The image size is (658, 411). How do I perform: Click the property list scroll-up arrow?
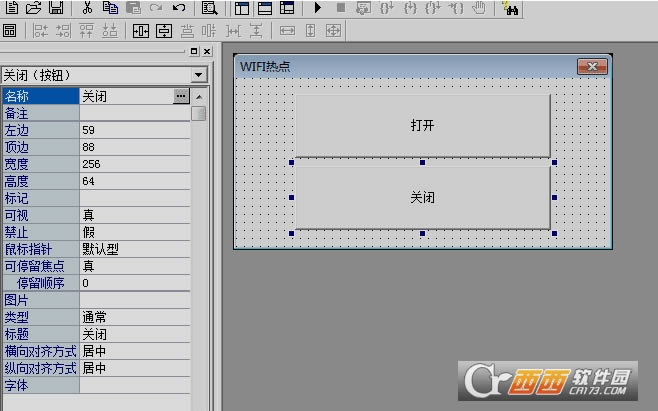click(x=199, y=97)
